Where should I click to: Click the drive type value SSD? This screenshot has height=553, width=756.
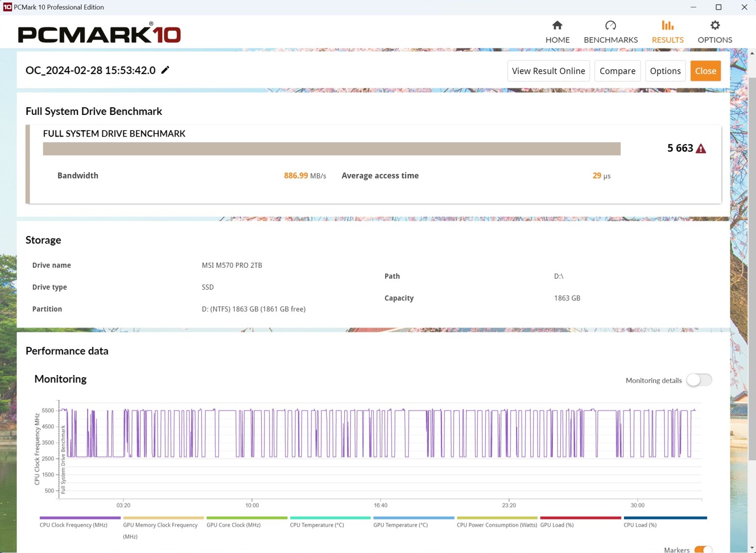[x=208, y=287]
